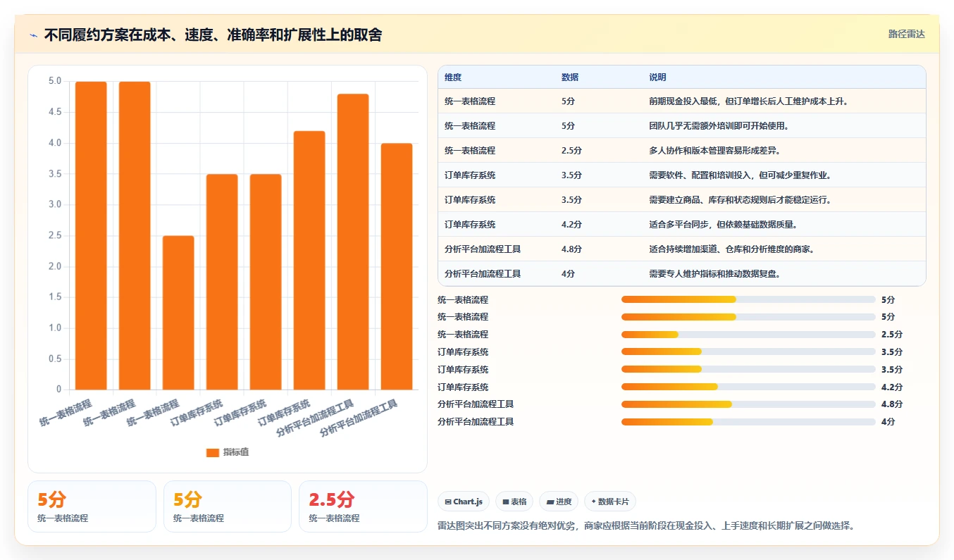Click the 维度 column header

coord(453,77)
